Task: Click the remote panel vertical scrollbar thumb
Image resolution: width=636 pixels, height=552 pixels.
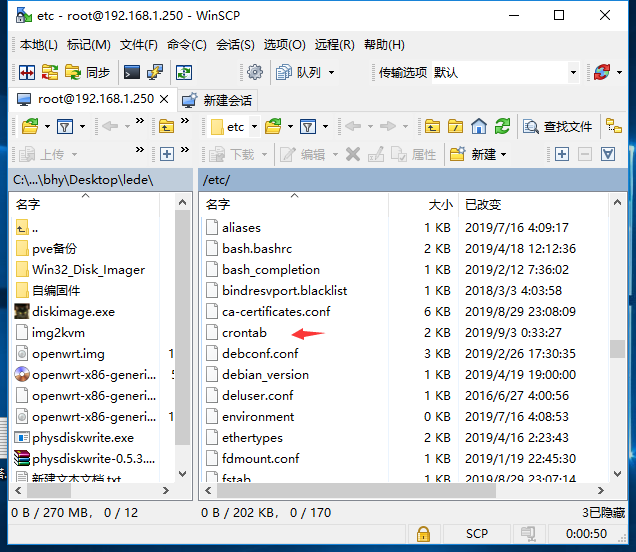Action: click(x=617, y=349)
